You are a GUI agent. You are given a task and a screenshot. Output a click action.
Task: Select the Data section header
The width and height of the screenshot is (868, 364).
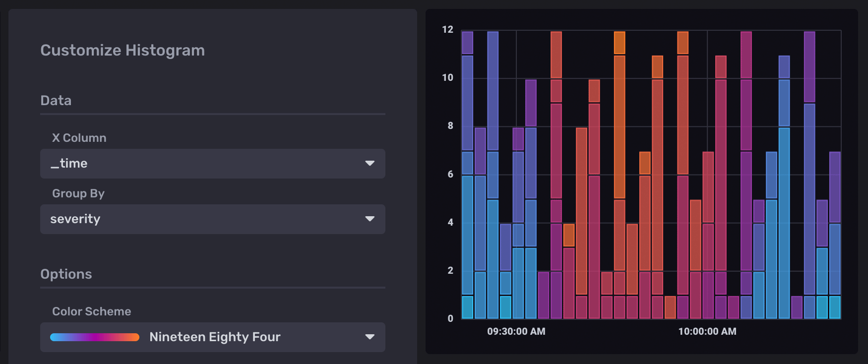tap(56, 101)
